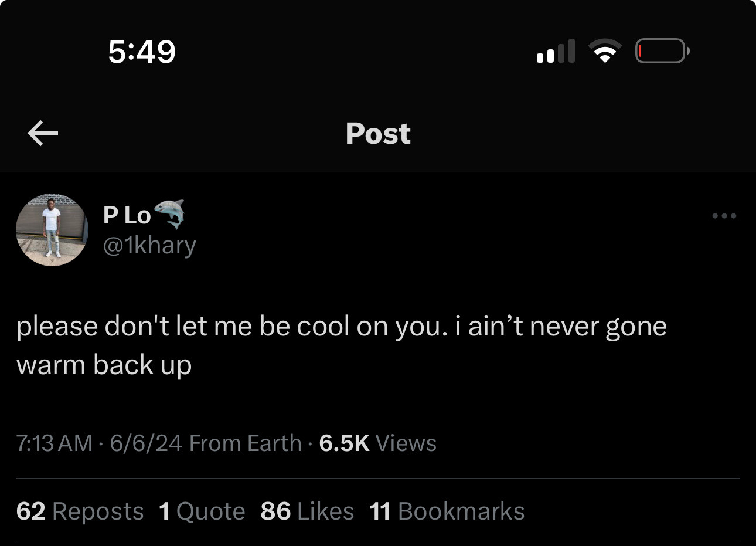Tap the @1khary handle

tap(149, 245)
